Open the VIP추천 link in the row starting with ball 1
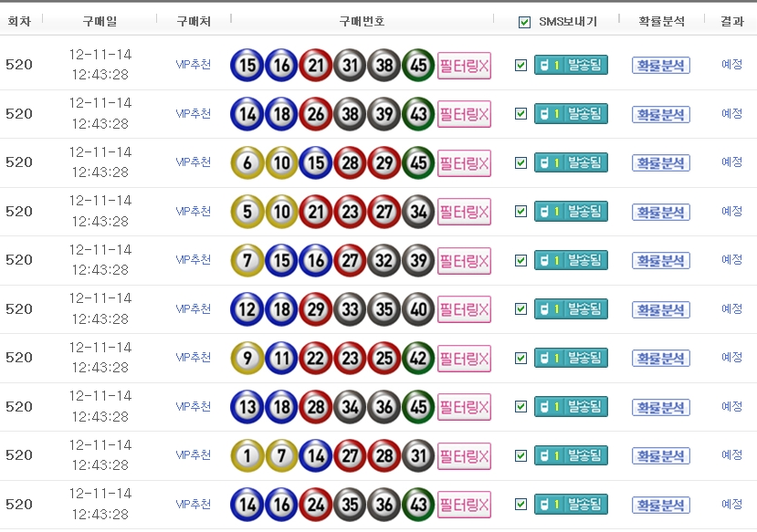This screenshot has height=532, width=757. (193, 455)
